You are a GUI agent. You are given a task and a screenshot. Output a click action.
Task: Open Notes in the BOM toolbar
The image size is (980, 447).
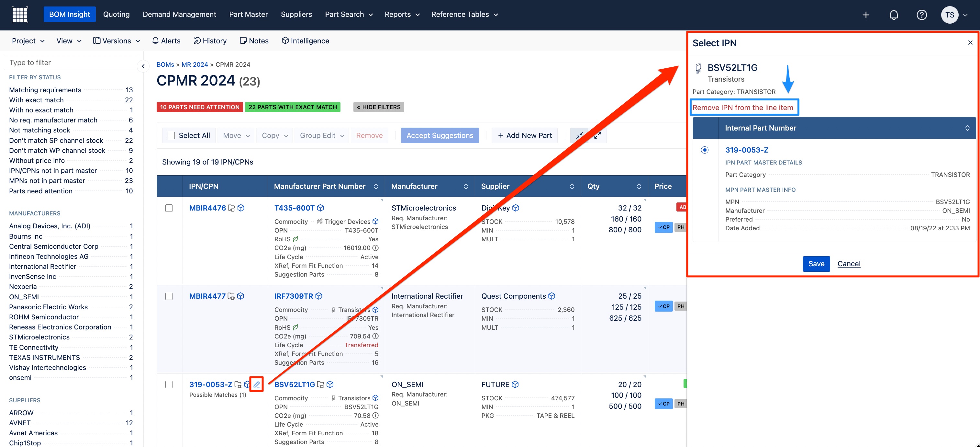(254, 41)
